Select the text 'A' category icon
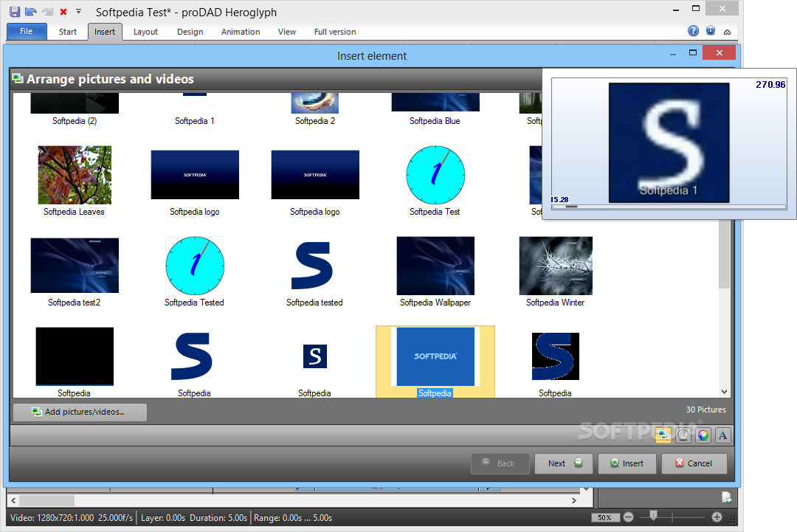 click(x=722, y=435)
